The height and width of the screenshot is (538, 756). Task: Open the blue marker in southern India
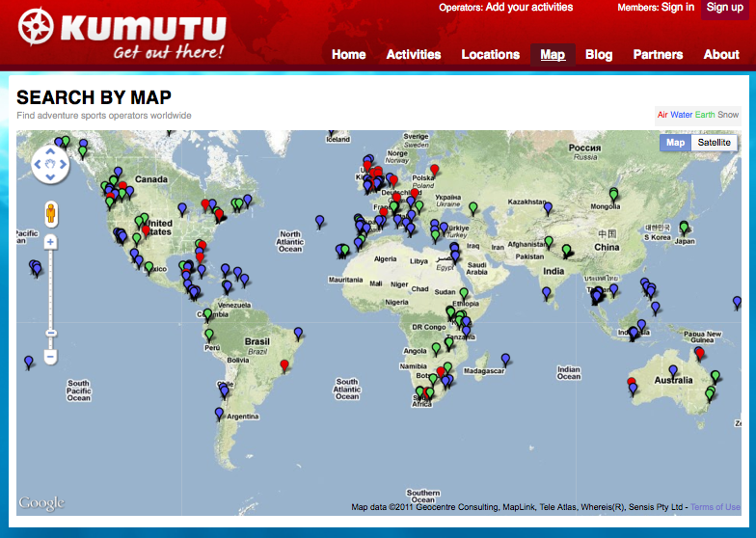pyautogui.click(x=546, y=293)
